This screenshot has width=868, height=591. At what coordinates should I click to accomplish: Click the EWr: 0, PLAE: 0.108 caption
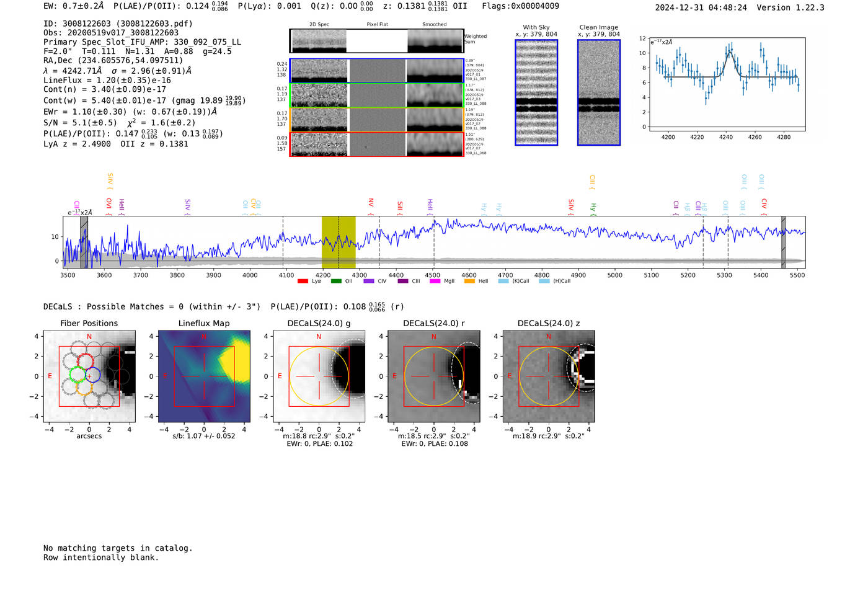(435, 444)
